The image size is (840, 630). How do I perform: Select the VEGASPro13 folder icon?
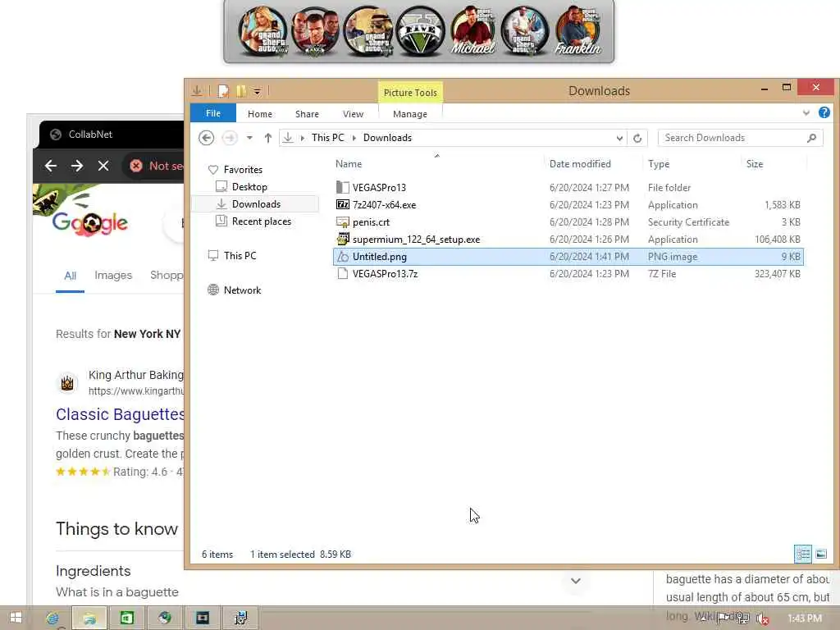342,187
